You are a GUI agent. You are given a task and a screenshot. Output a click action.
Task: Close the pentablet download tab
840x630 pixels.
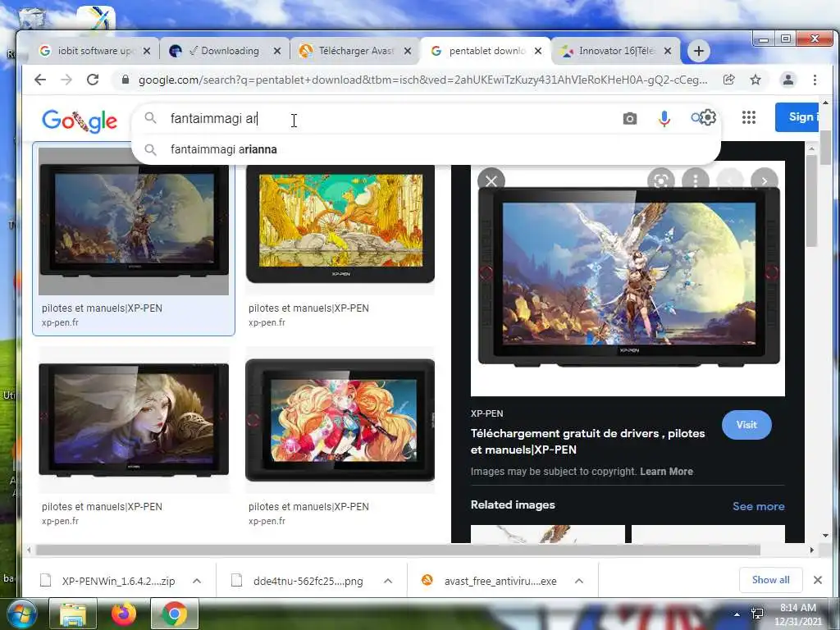tap(538, 51)
